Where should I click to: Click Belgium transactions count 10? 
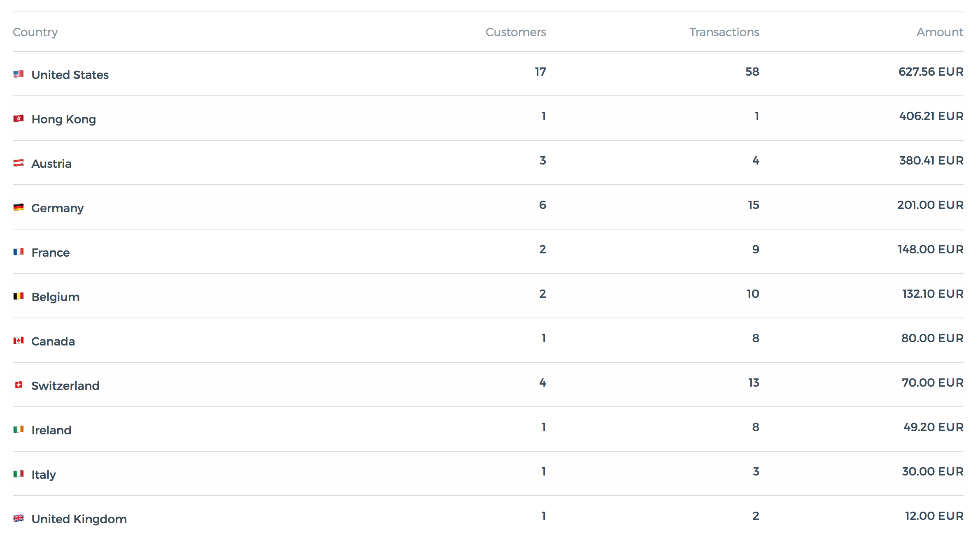click(x=753, y=294)
